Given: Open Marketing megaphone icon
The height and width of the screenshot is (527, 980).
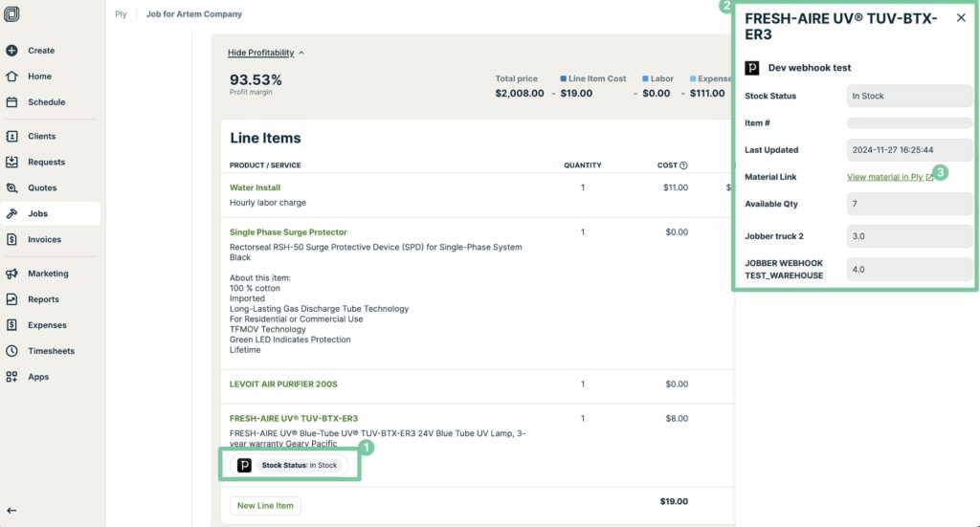Looking at the screenshot, I should pyautogui.click(x=11, y=274).
